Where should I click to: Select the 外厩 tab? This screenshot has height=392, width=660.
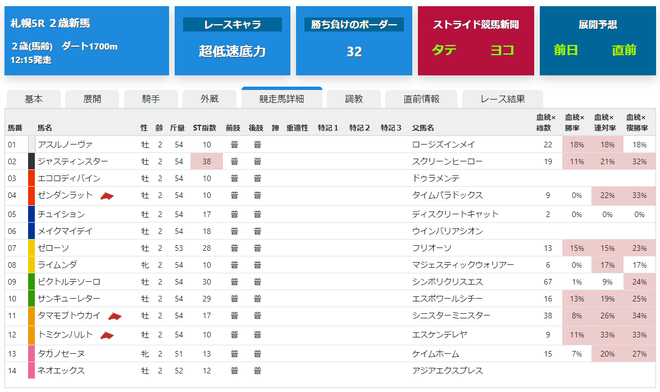tap(209, 99)
